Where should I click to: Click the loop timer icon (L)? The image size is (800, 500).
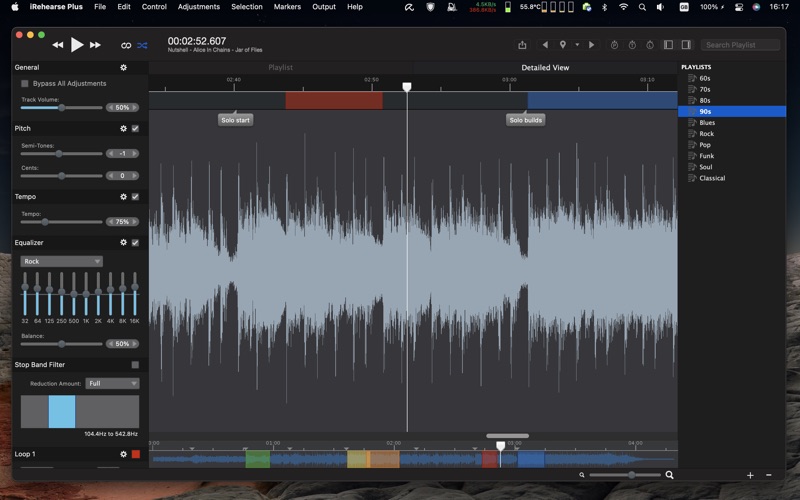(x=649, y=45)
